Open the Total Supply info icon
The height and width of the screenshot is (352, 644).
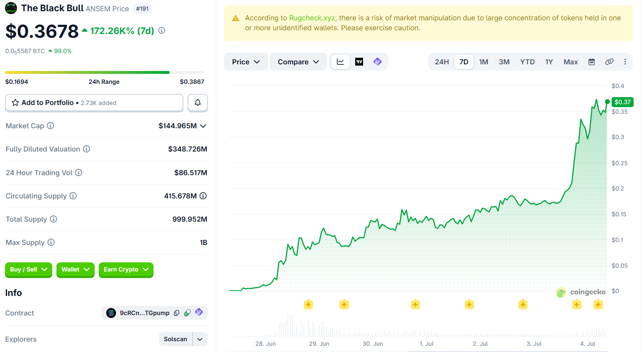54,219
